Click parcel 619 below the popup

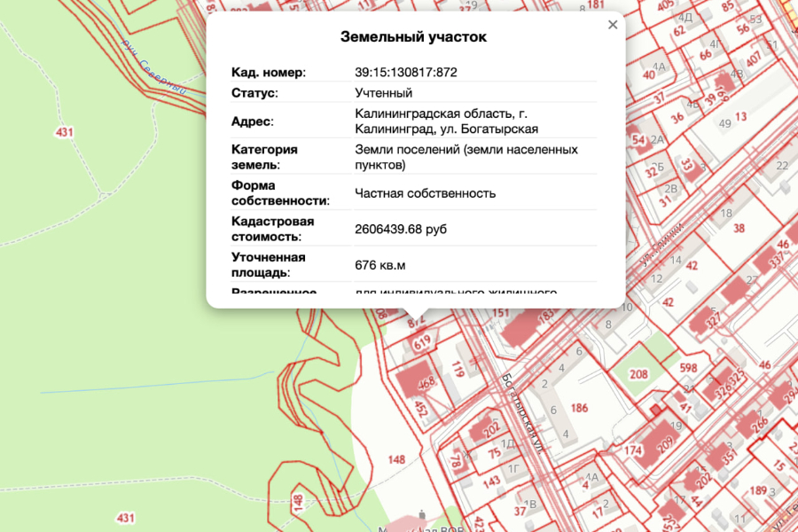pos(422,340)
